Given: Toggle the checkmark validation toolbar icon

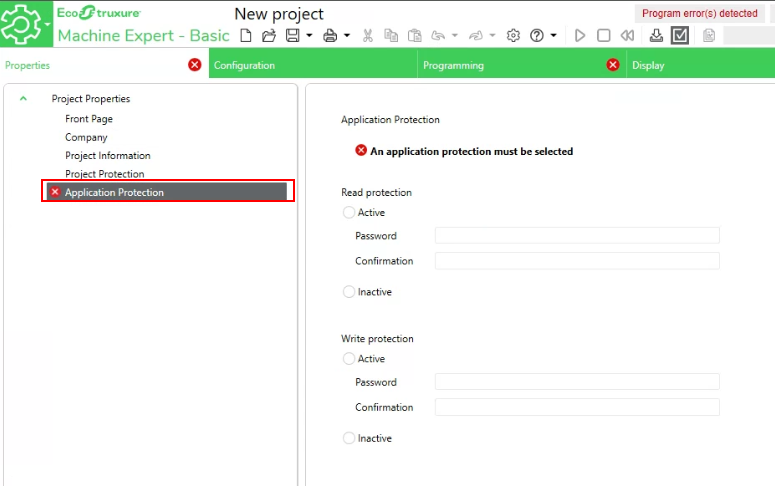Looking at the screenshot, I should click(680, 36).
